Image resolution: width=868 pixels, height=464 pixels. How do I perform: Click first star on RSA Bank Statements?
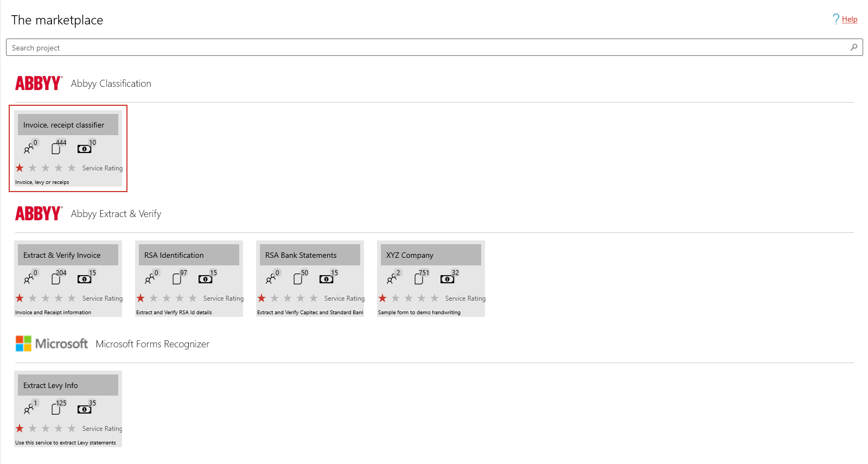point(262,298)
